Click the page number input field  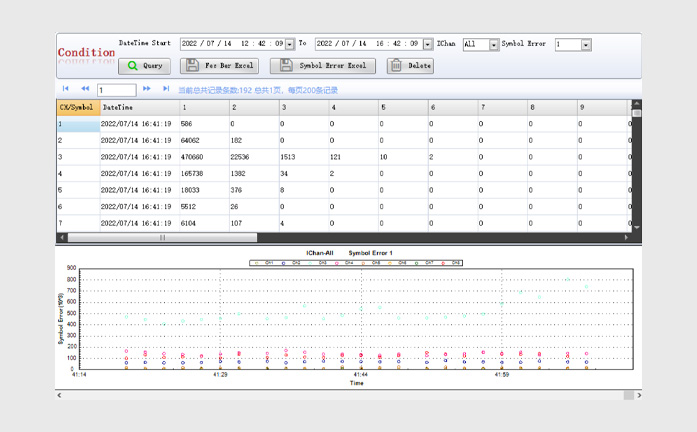(x=116, y=90)
